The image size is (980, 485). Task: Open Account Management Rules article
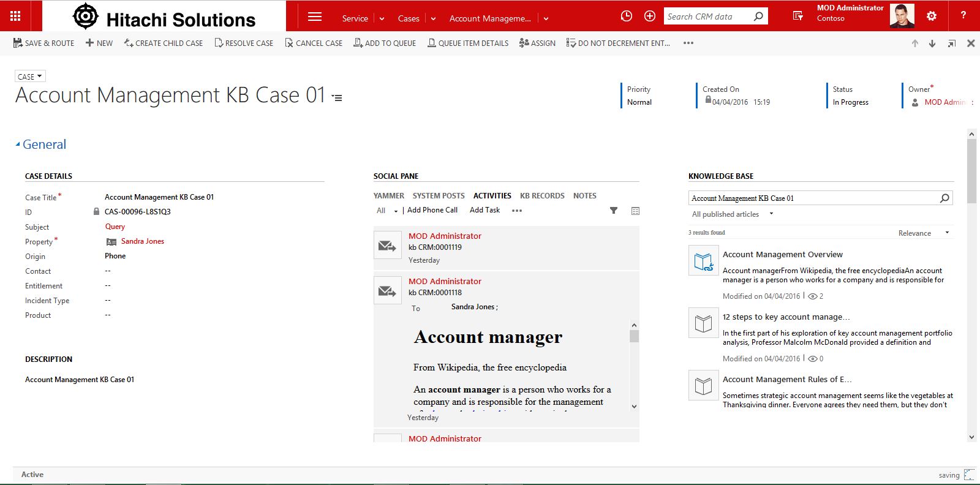[787, 380]
